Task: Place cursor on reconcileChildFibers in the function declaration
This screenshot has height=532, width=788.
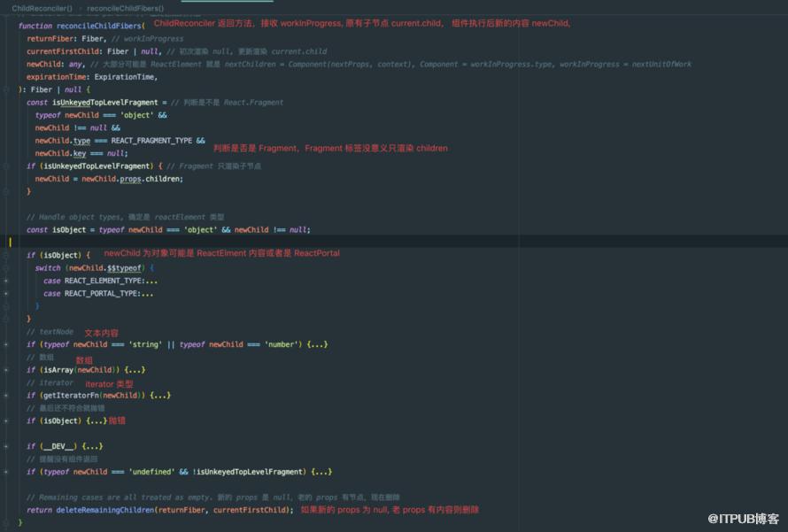Action: coord(99,26)
